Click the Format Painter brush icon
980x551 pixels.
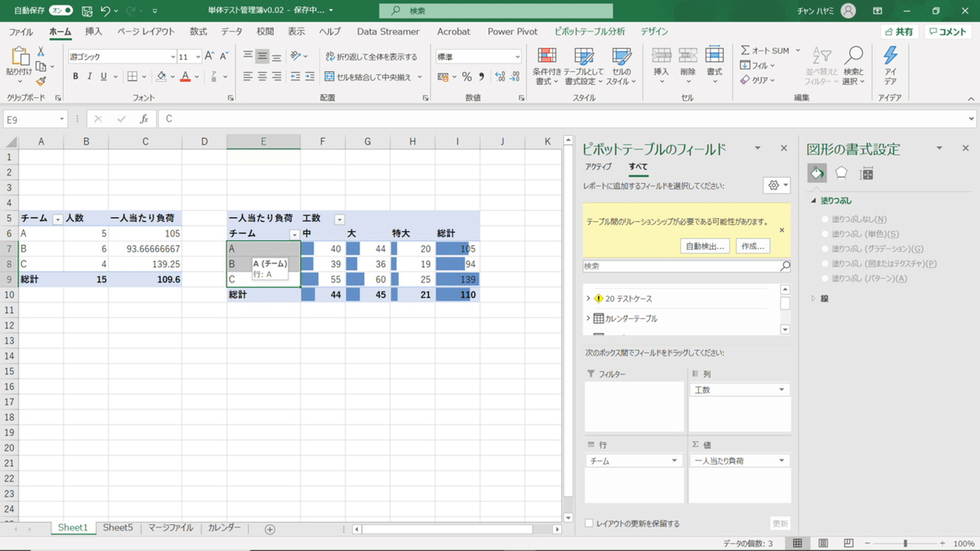(41, 81)
